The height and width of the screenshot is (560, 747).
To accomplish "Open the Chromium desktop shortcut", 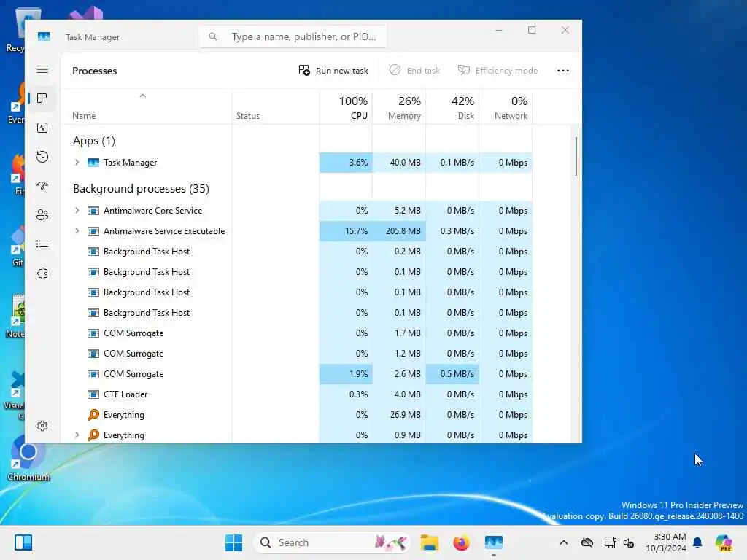I will (x=28, y=459).
